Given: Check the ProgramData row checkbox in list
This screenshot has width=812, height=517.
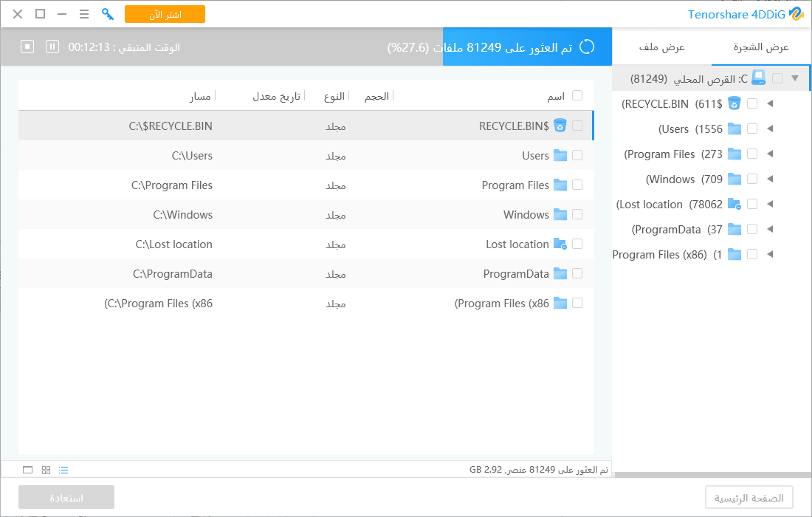Looking at the screenshot, I should (x=577, y=273).
